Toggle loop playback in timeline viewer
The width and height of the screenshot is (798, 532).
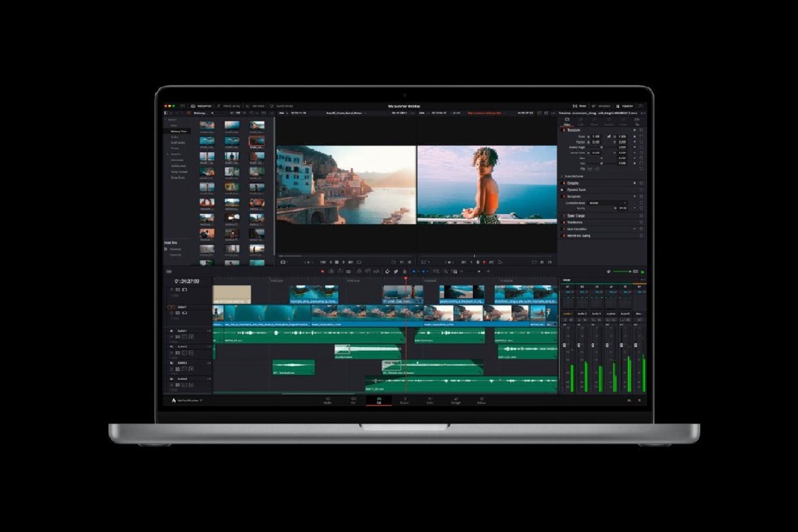coord(500,262)
